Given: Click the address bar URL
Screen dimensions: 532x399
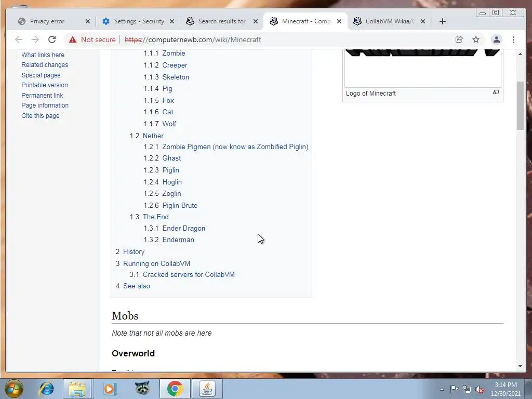Looking at the screenshot, I should tap(193, 39).
